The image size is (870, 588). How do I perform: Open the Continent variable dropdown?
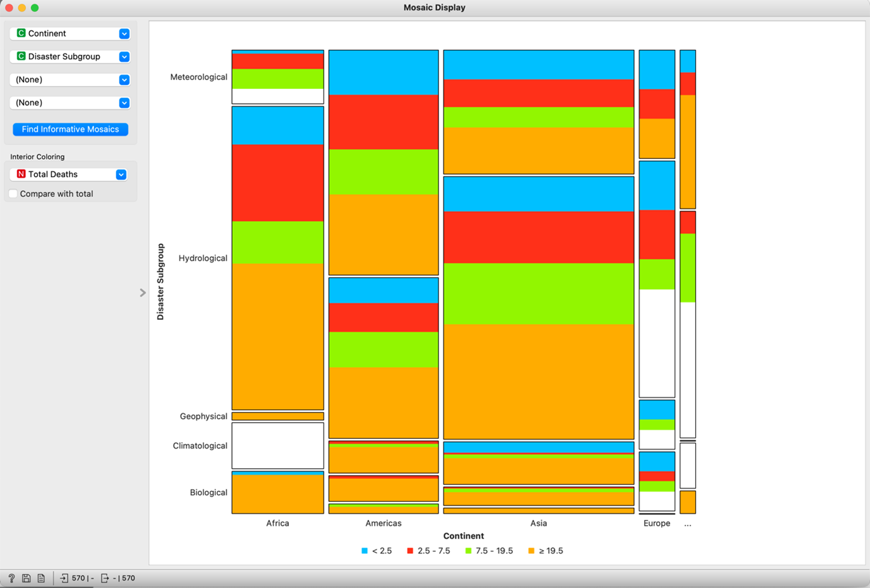click(124, 33)
